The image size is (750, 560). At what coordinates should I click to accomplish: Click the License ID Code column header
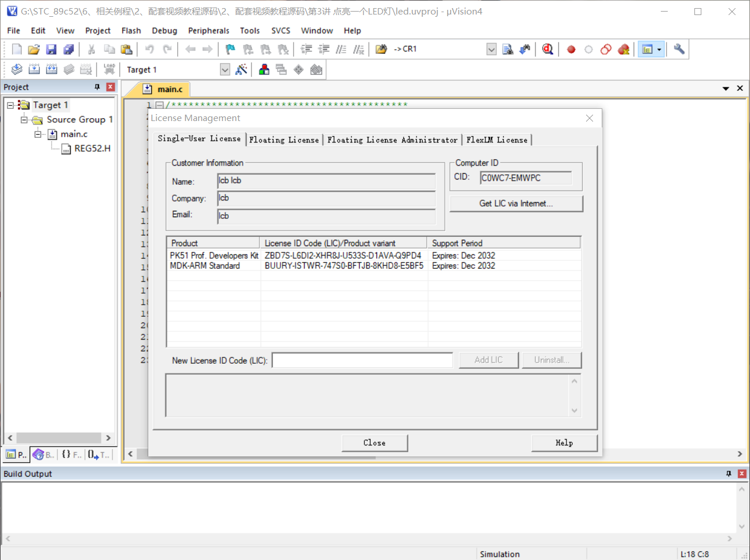343,243
